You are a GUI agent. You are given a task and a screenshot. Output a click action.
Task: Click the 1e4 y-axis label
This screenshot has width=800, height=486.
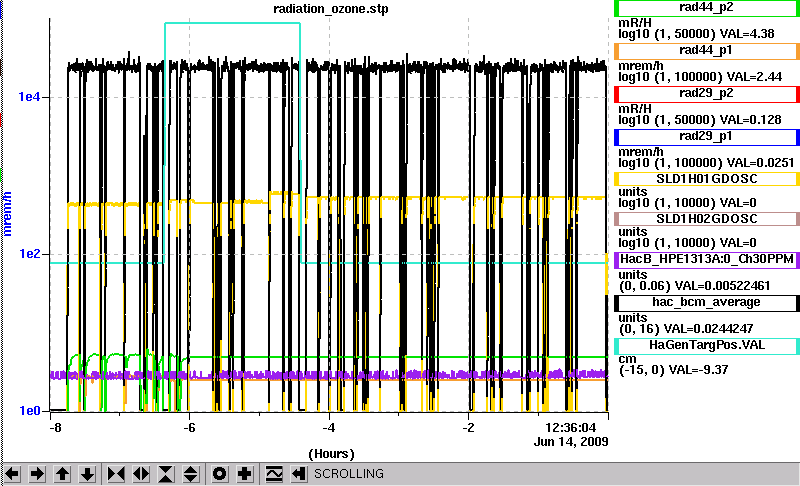29,97
